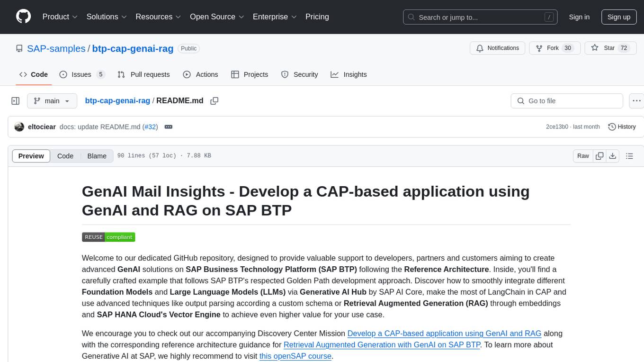Open commit 2ce13b0
This screenshot has width=644, height=362.
(x=557, y=127)
